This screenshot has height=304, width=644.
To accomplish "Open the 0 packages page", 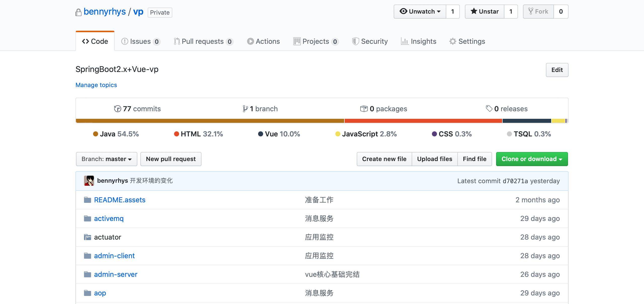I will 384,109.
